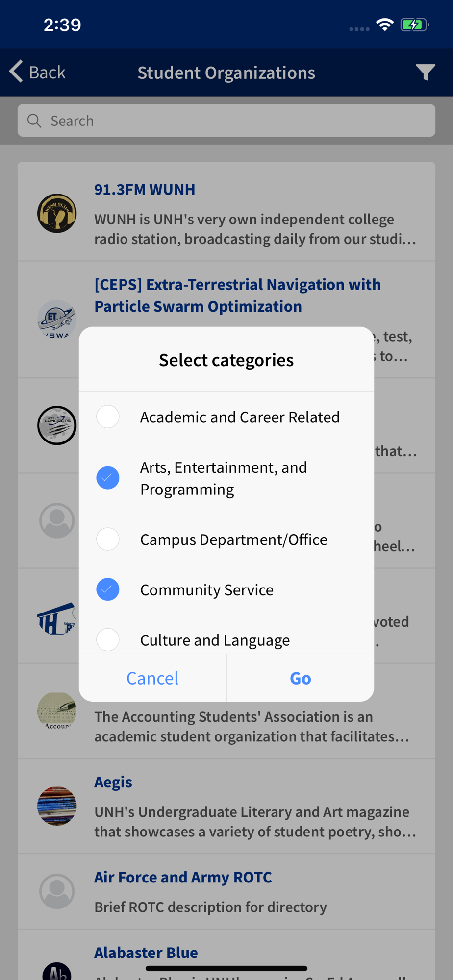
Task: Open the 91.3FM WUNH title link
Action: pos(145,189)
